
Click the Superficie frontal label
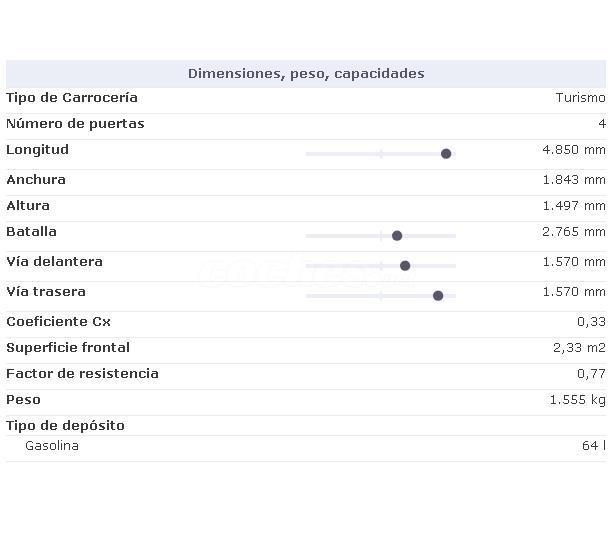coord(68,348)
